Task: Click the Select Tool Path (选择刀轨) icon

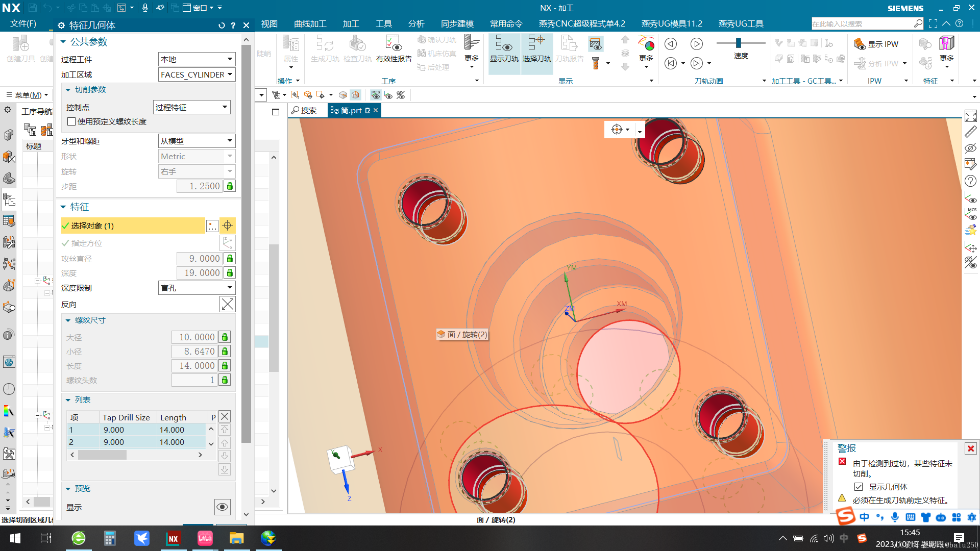Action: click(x=536, y=49)
